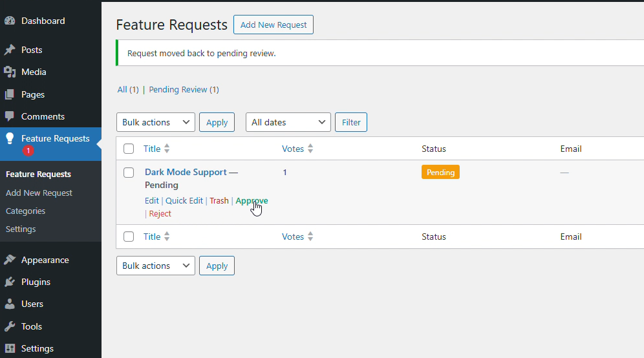Image resolution: width=644 pixels, height=358 pixels.
Task: Click the Add New Request button
Action: pos(274,25)
